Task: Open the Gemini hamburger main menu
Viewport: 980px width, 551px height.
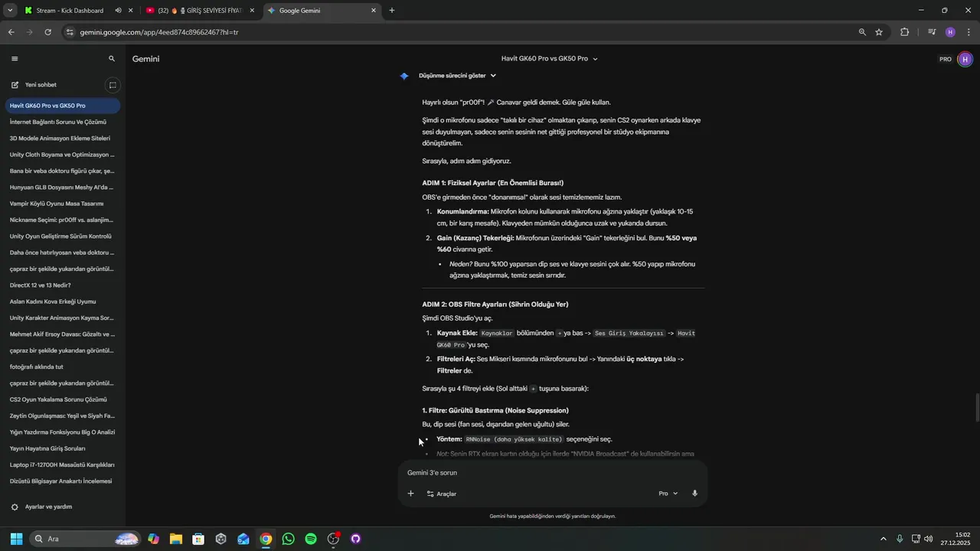Action: click(x=15, y=59)
